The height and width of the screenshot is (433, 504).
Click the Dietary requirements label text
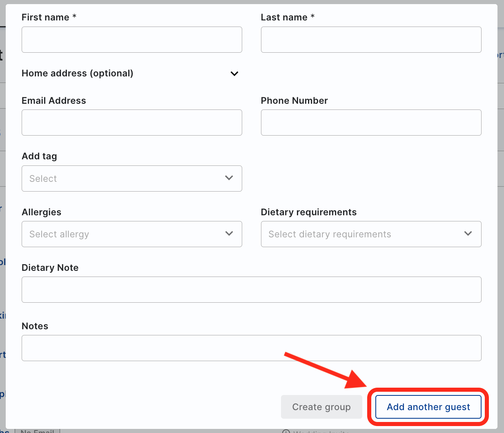tap(309, 212)
